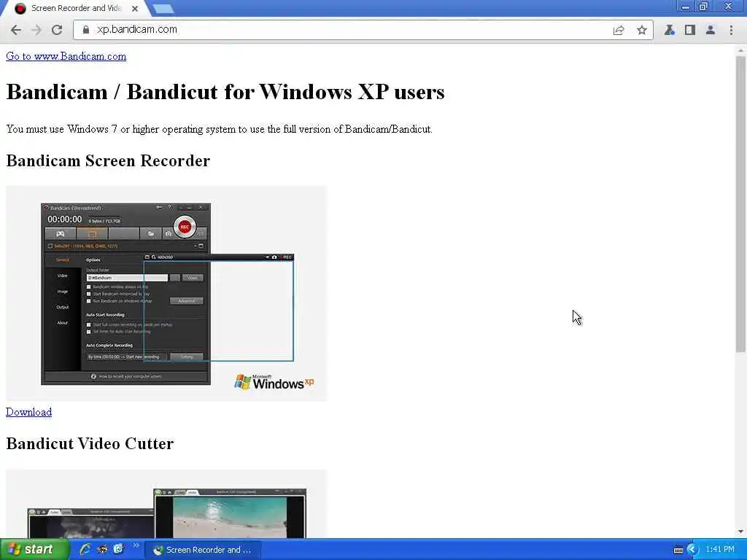Follow the Go to www.Bandicam.com link

[66, 56]
